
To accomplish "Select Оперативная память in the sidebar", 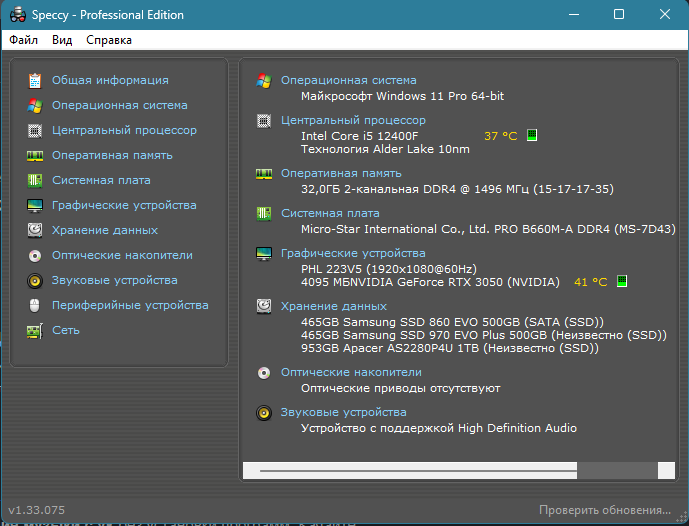I will 112,156.
